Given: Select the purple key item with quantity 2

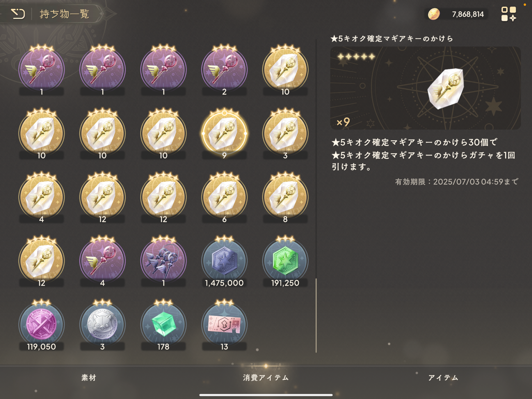Looking at the screenshot, I should pos(224,70).
